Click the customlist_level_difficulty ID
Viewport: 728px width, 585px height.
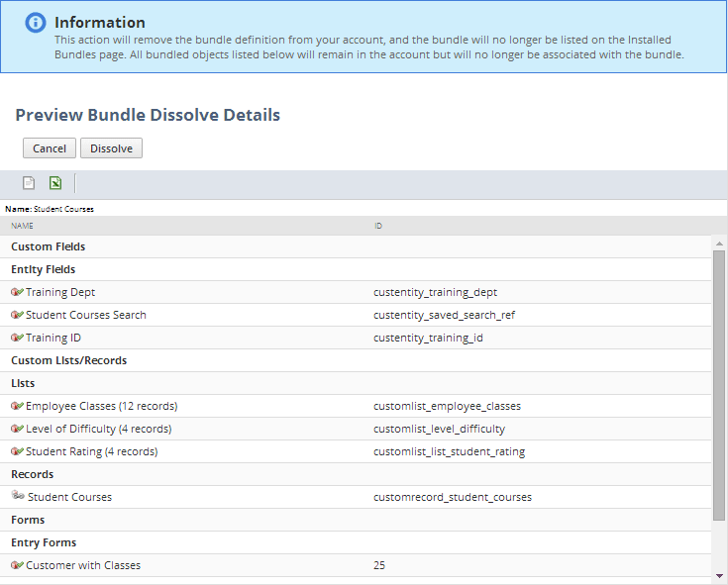point(439,429)
